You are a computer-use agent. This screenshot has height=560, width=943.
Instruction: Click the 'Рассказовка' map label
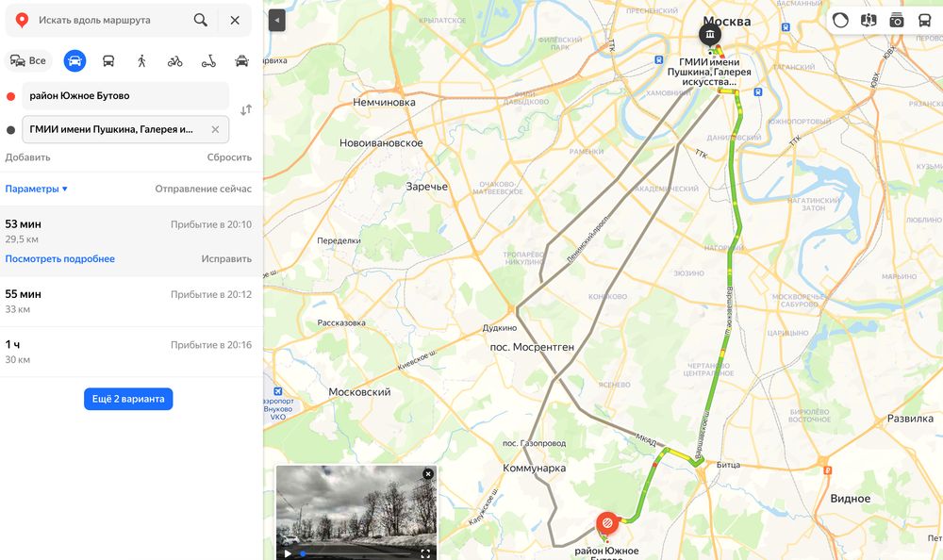pyautogui.click(x=341, y=323)
